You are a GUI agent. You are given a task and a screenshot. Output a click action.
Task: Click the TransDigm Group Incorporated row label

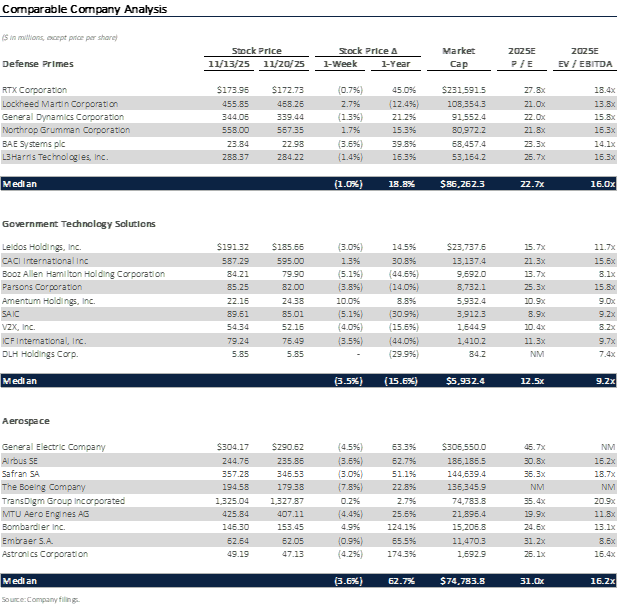click(x=63, y=500)
